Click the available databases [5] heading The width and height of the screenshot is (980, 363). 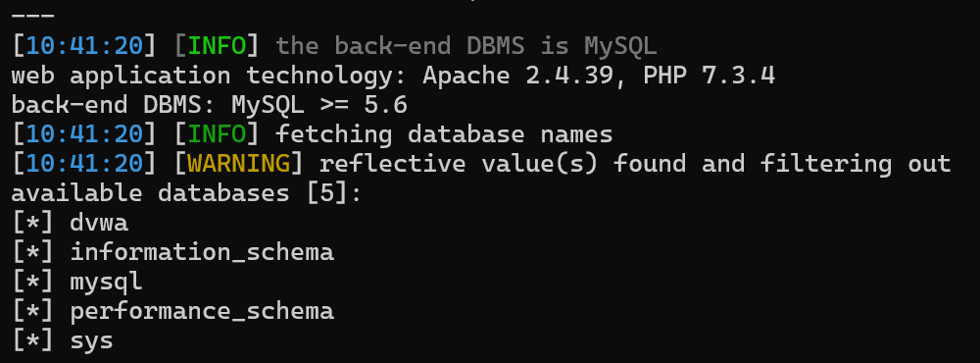pyautogui.click(x=186, y=193)
